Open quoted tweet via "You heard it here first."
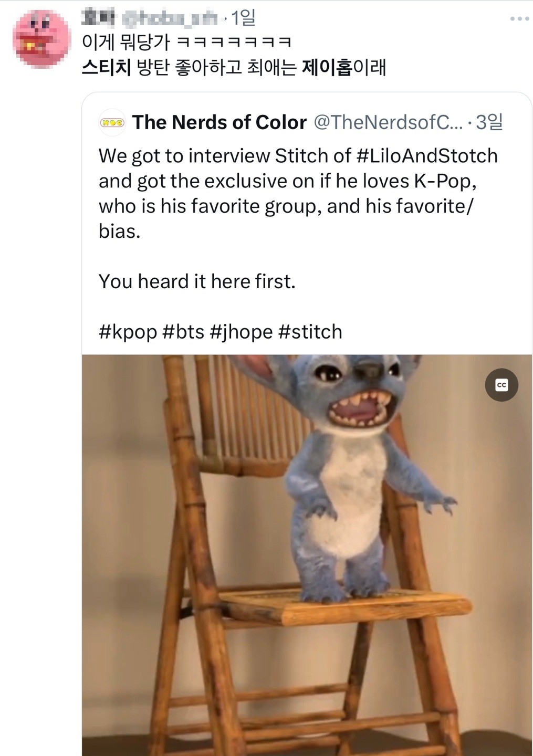 (x=197, y=281)
